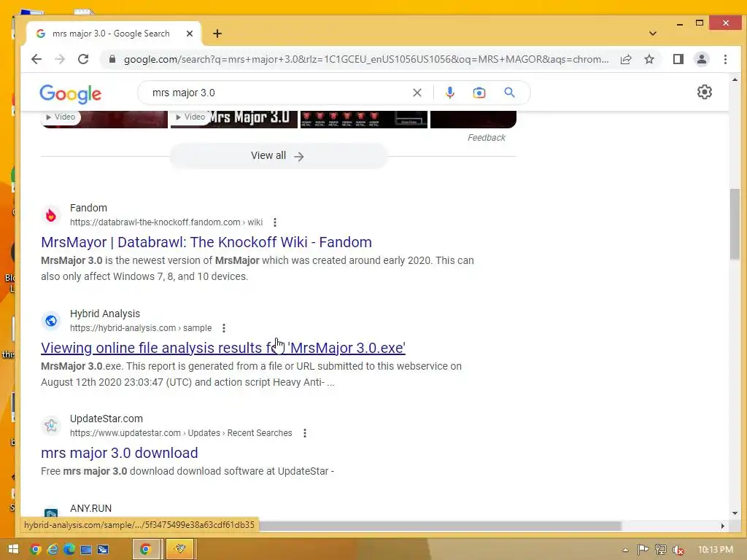This screenshot has width=747, height=560.
Task: Send Feedback on the video results
Action: tap(486, 138)
